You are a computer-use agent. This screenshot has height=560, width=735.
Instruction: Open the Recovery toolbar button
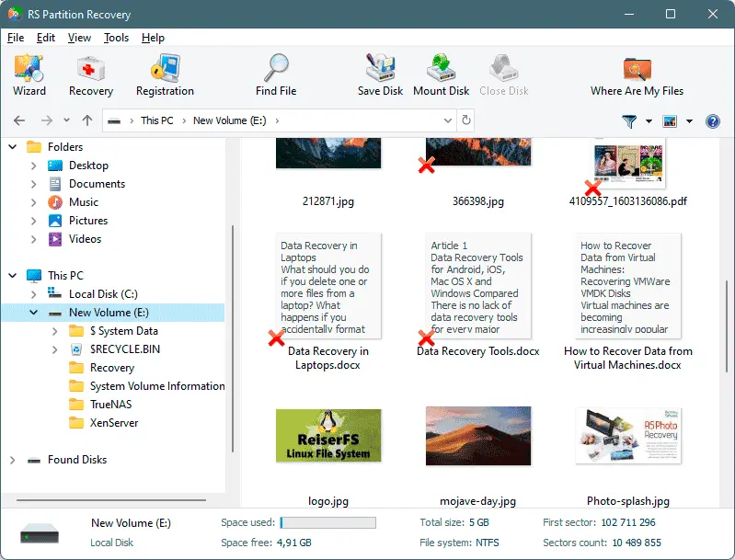click(91, 75)
